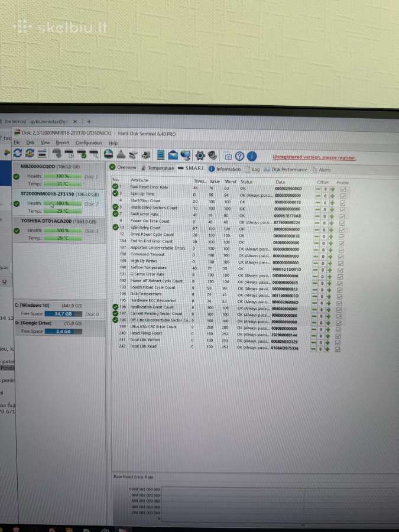Click the Google Drive 3,4 GB free bar
399x532 pixels.
[64, 331]
